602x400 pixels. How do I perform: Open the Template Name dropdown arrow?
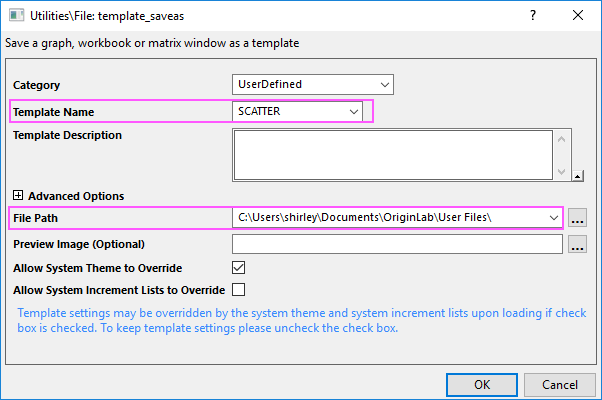coord(354,112)
